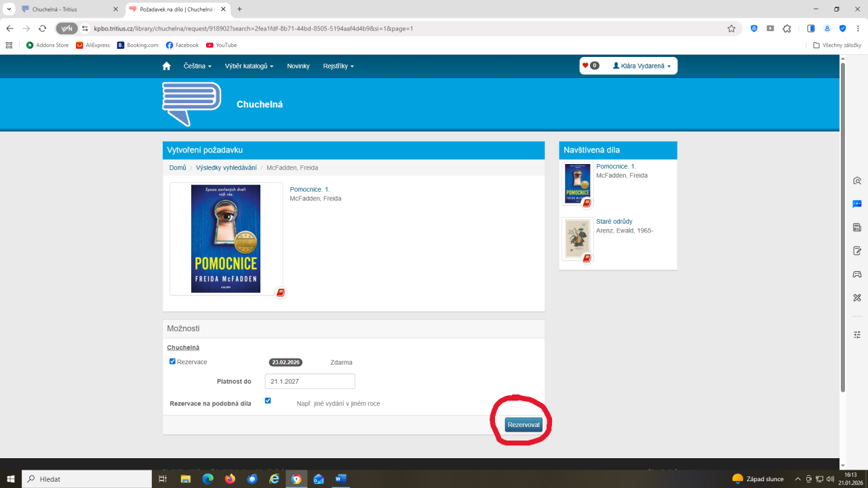Viewport: 868px width, 488px height.
Task: Open the Rejstříky dropdown menu
Action: 338,66
